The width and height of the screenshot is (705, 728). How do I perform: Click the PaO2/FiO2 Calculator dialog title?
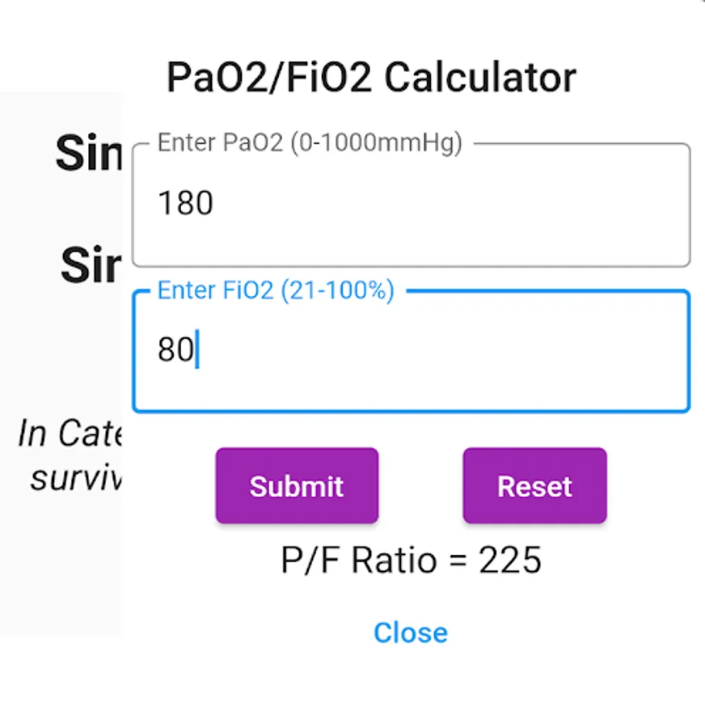tap(371, 78)
